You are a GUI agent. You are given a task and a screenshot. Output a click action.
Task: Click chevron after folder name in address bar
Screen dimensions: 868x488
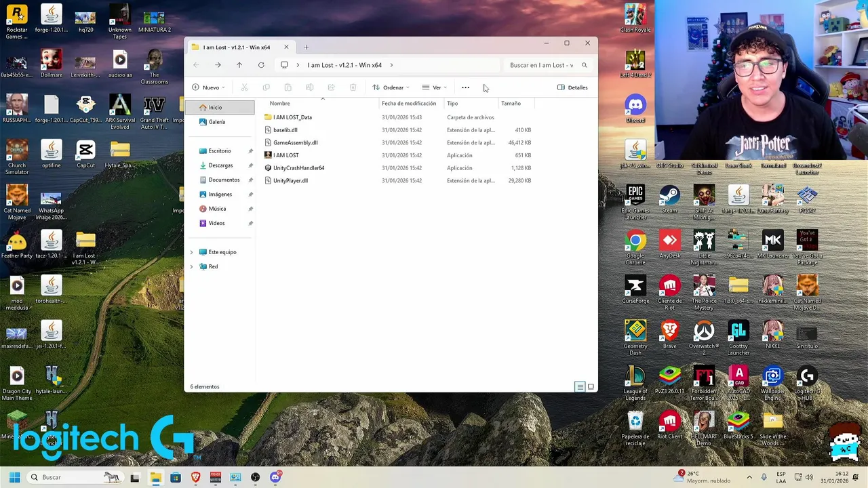[x=391, y=65]
